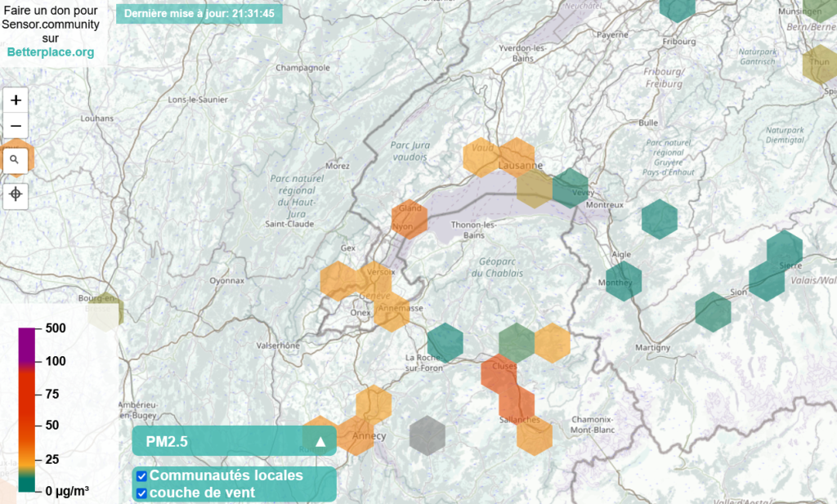837x504 pixels.
Task: Click the red hexagon over Cluses
Action: (x=499, y=373)
